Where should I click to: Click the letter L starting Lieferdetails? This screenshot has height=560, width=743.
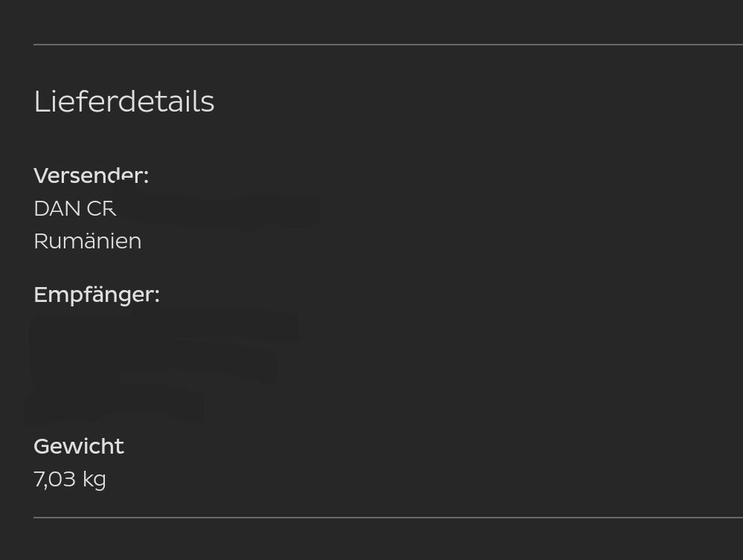pyautogui.click(x=42, y=101)
